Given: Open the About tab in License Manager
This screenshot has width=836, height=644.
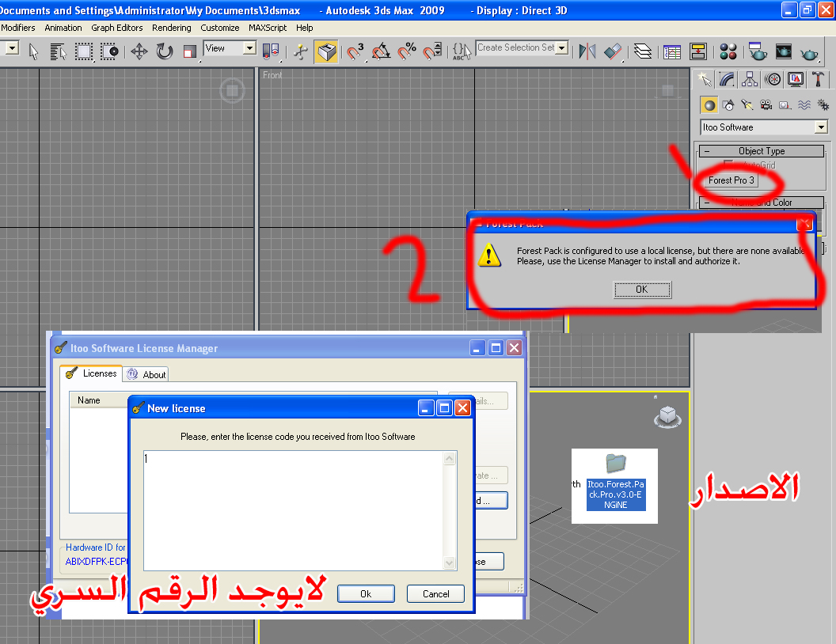Looking at the screenshot, I should pyautogui.click(x=146, y=374).
